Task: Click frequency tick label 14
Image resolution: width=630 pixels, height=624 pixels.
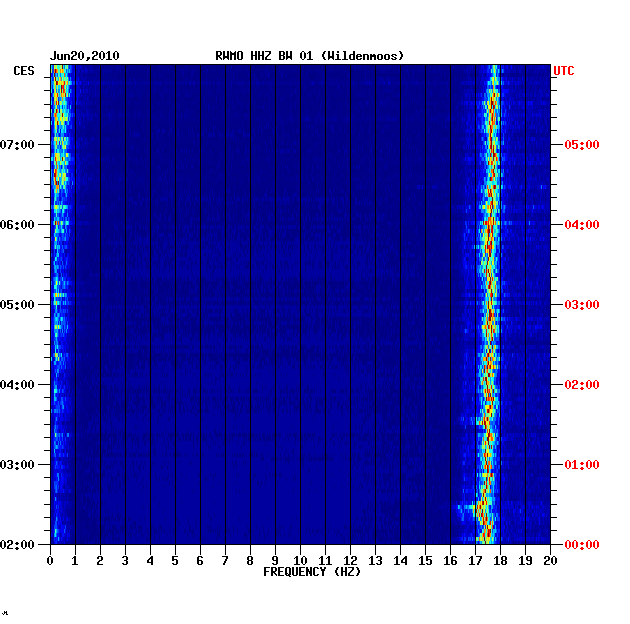Action: pos(400,561)
